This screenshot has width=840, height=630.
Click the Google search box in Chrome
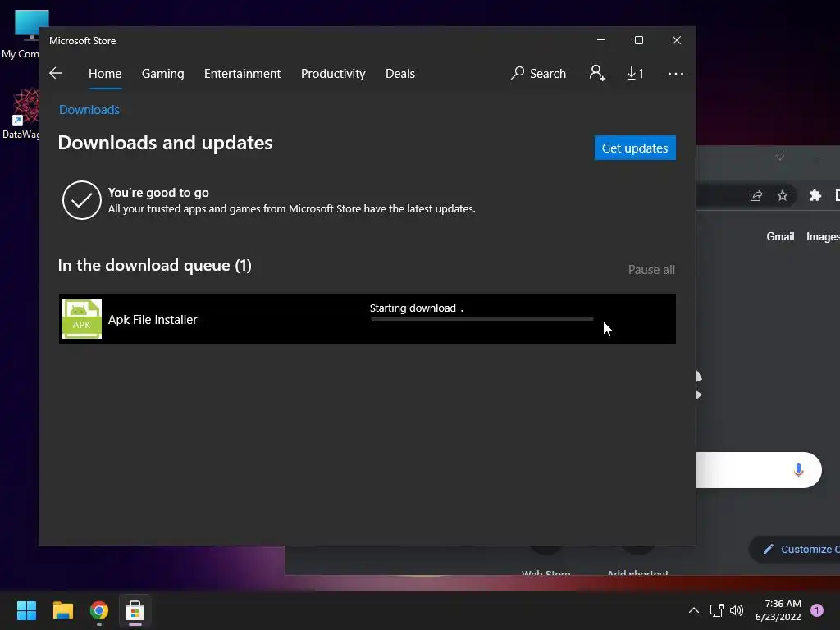[x=758, y=470]
